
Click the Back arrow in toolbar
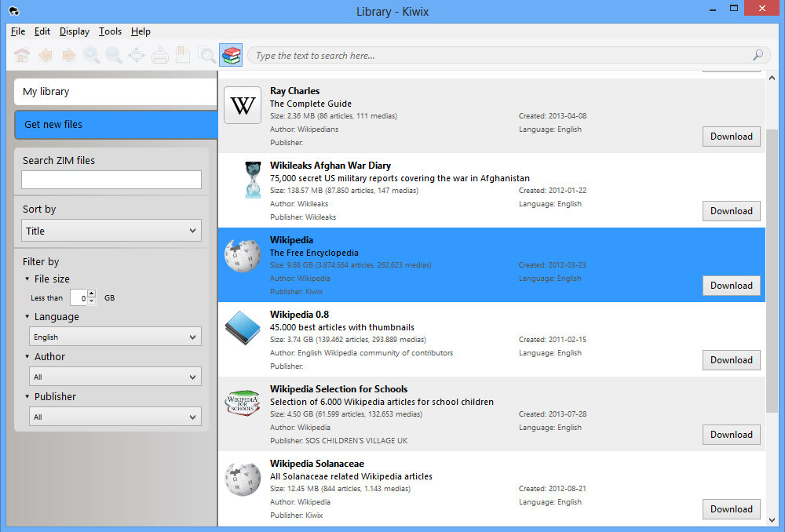click(x=46, y=55)
